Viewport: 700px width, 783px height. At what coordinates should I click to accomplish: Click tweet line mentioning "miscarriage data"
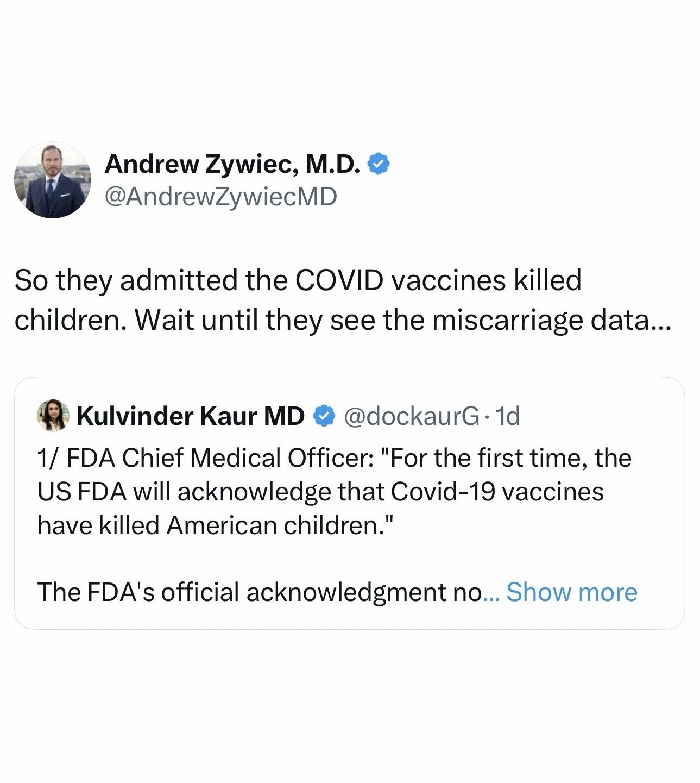(x=342, y=320)
